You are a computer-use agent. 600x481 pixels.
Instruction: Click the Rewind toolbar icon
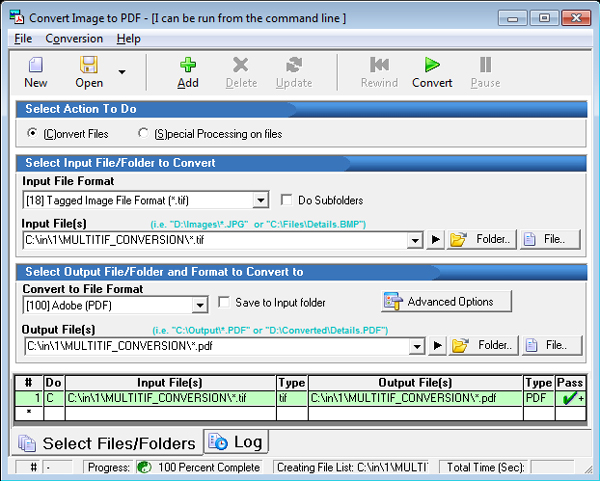379,65
